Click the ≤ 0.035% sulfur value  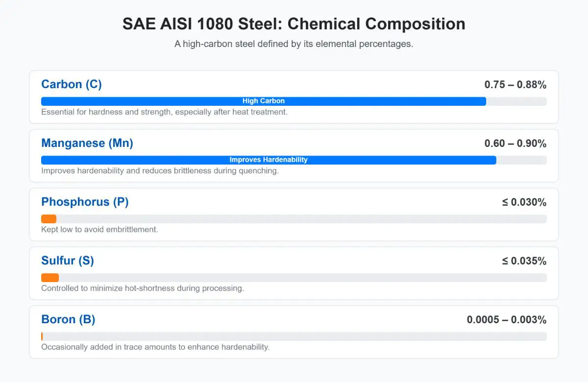point(524,261)
